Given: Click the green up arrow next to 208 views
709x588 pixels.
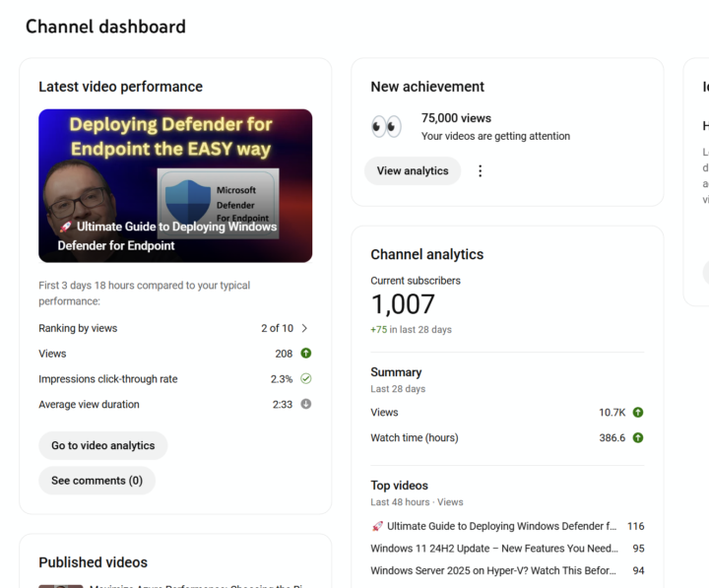Looking at the screenshot, I should pyautogui.click(x=306, y=354).
